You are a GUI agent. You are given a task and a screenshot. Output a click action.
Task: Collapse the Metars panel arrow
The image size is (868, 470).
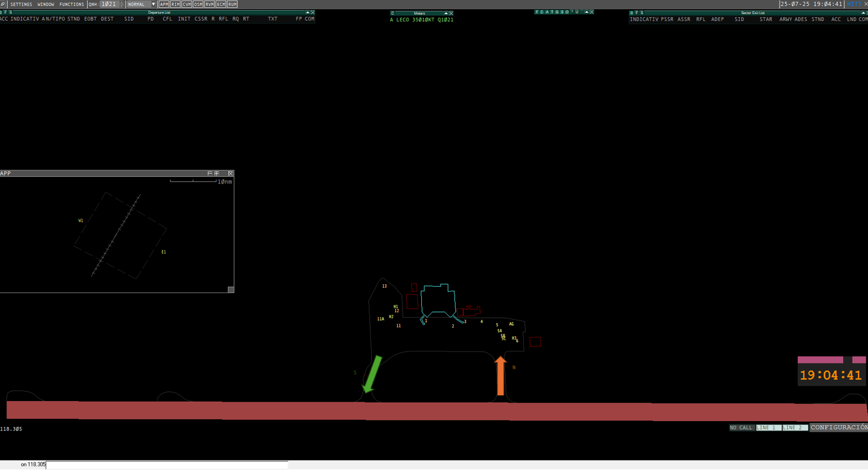click(445, 13)
